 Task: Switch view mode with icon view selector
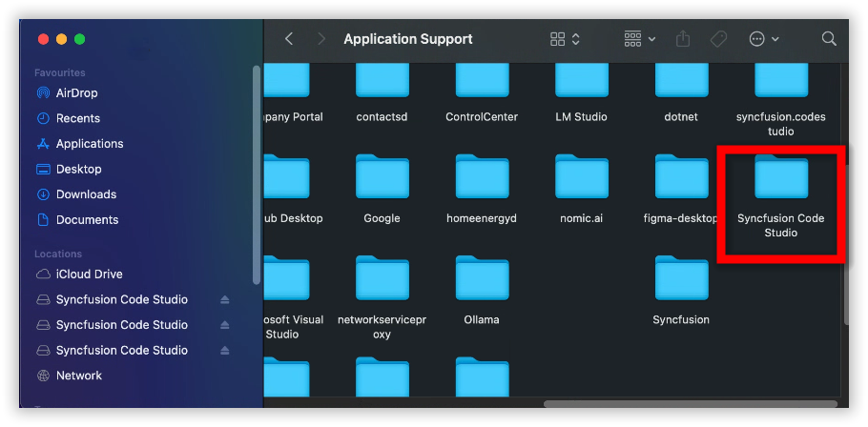pyautogui.click(x=565, y=39)
